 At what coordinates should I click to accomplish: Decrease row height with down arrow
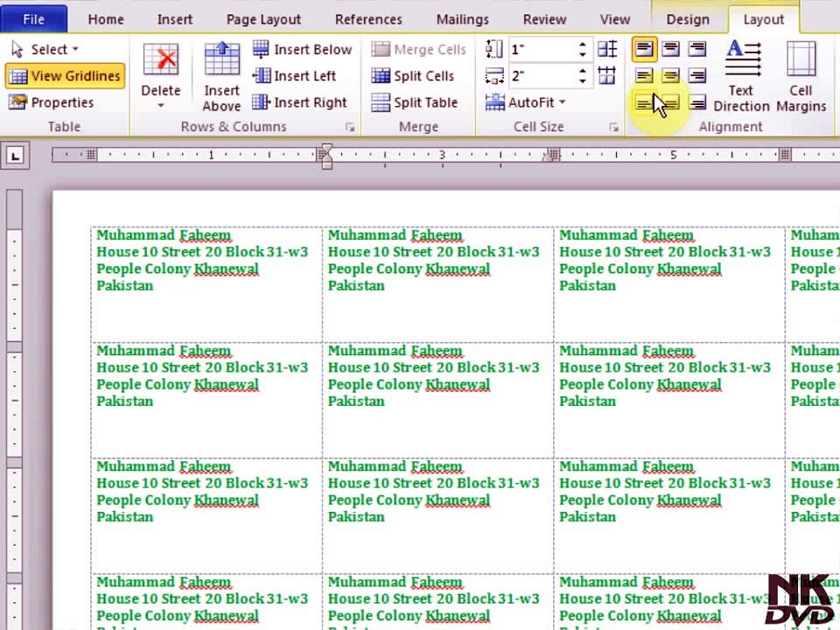pyautogui.click(x=583, y=54)
